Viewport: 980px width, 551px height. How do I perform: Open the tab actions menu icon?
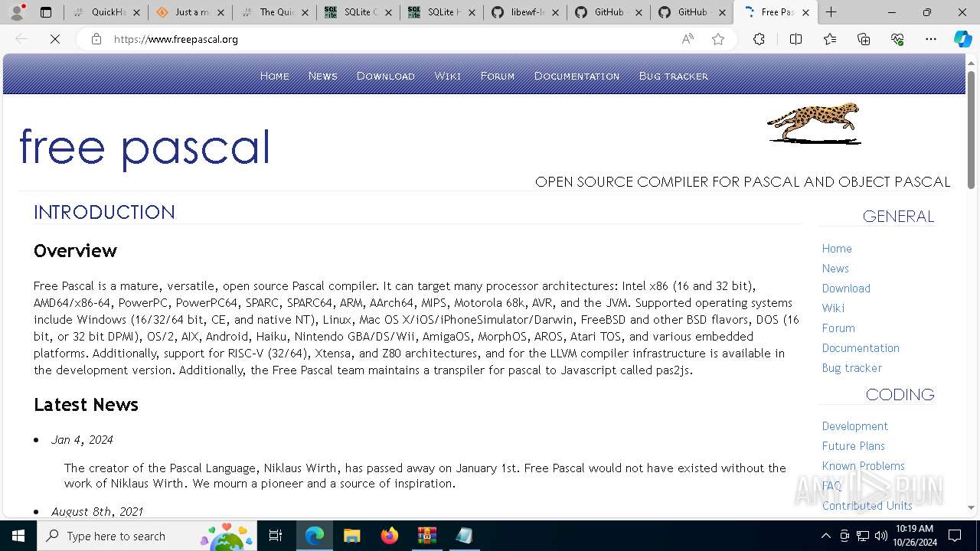tap(46, 12)
